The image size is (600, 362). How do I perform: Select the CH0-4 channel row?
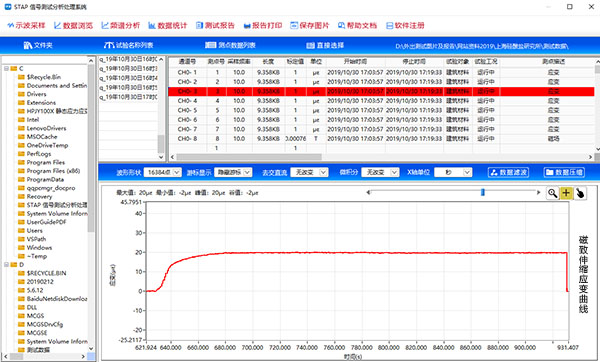382,101
